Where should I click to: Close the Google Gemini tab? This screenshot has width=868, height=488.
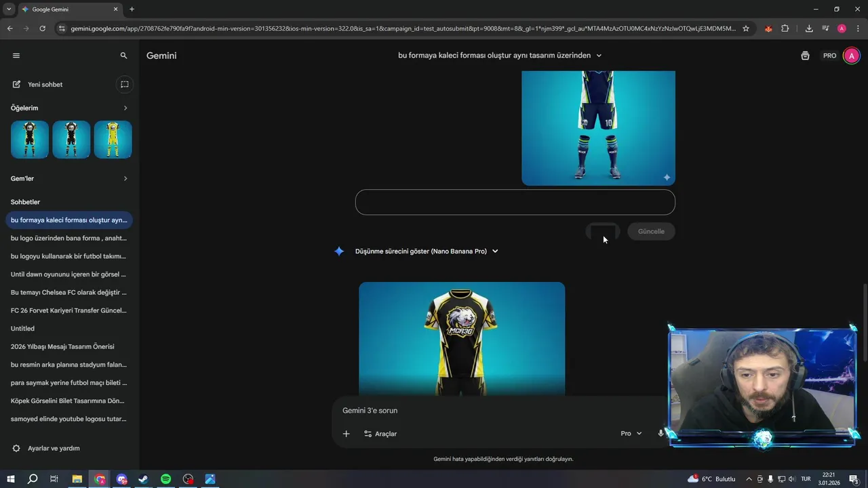(x=115, y=9)
